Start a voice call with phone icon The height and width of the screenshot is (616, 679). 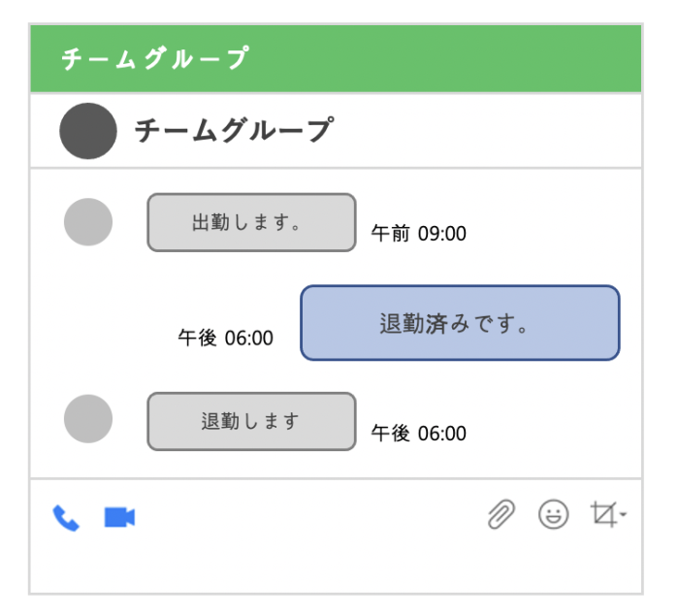tap(66, 518)
